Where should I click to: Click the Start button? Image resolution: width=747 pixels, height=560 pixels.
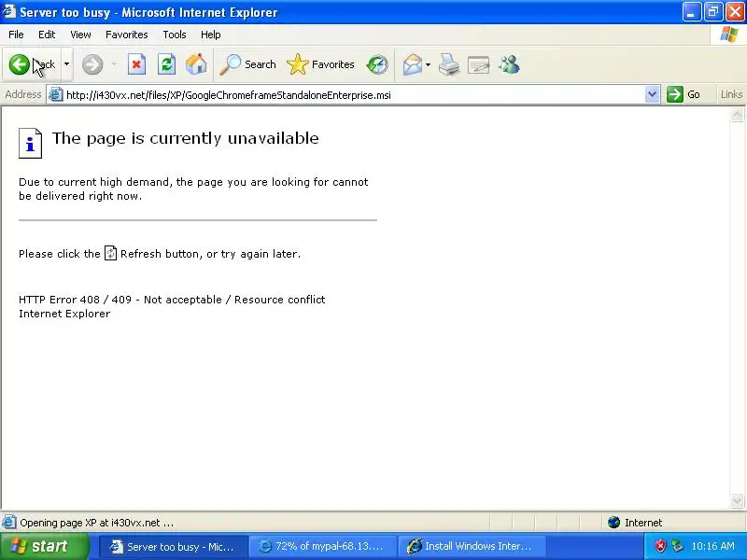[44, 546]
